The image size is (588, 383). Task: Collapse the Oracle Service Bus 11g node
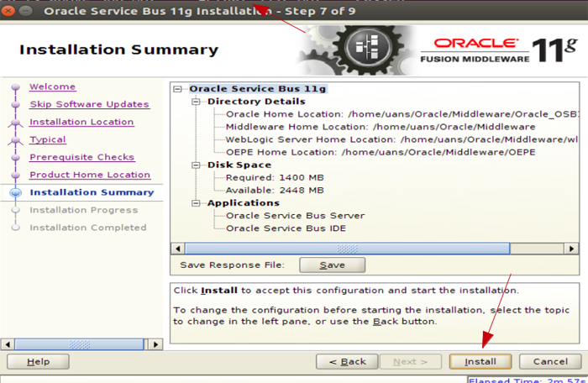[177, 89]
